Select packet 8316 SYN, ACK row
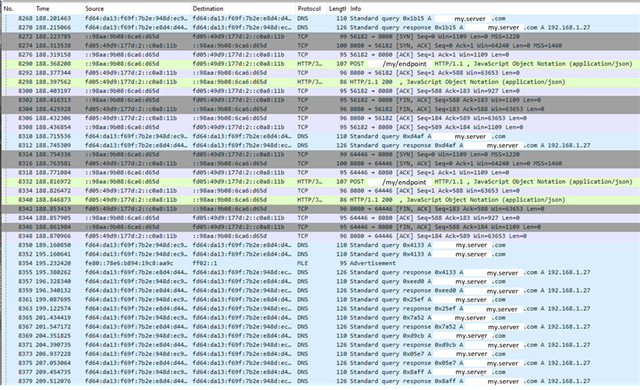The image size is (640, 390). (320, 163)
